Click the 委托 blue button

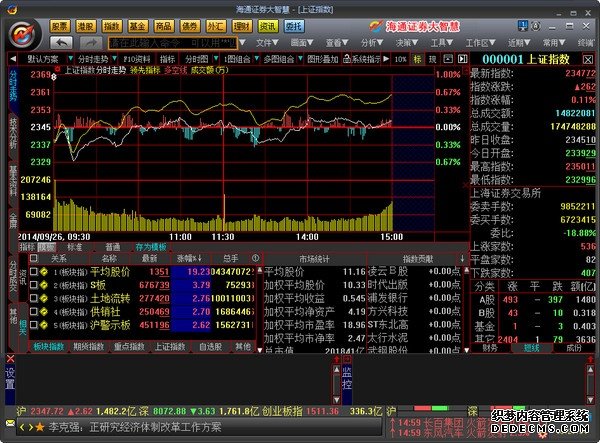pyautogui.click(x=294, y=26)
